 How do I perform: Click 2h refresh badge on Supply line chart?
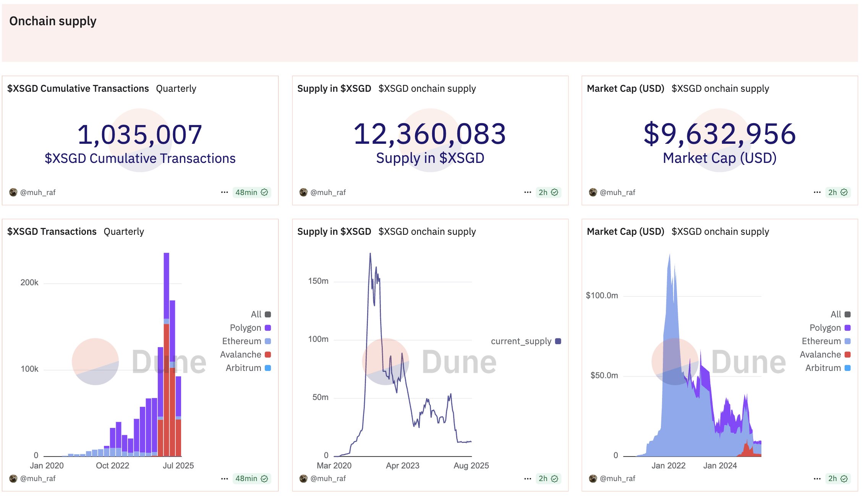[548, 479]
